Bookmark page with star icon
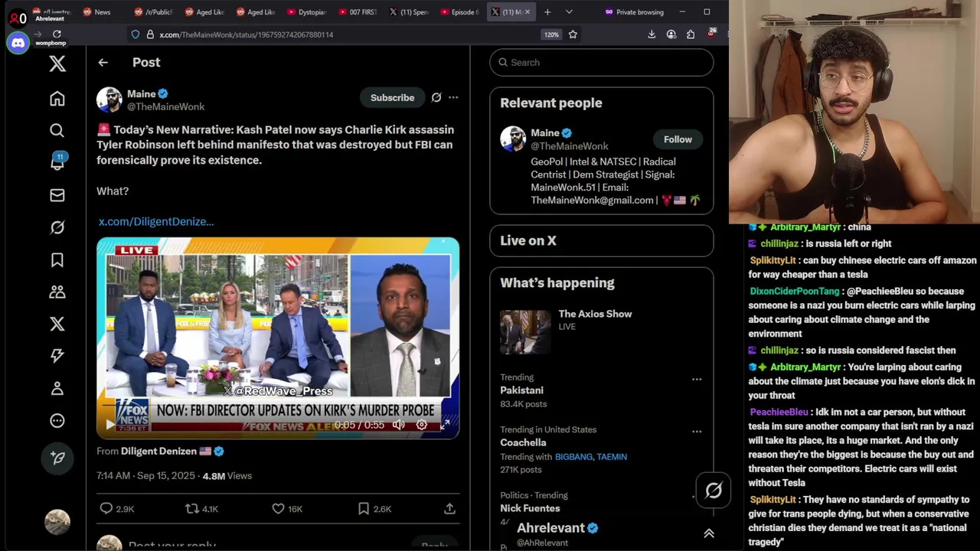The height and width of the screenshot is (551, 980). pos(573,34)
